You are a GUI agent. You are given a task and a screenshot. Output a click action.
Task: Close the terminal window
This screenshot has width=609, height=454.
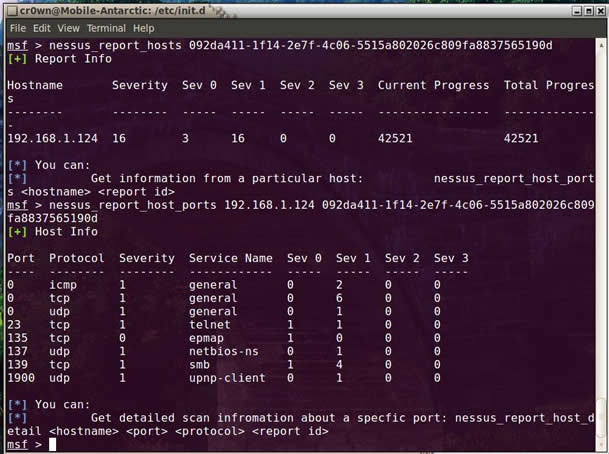[x=601, y=11]
